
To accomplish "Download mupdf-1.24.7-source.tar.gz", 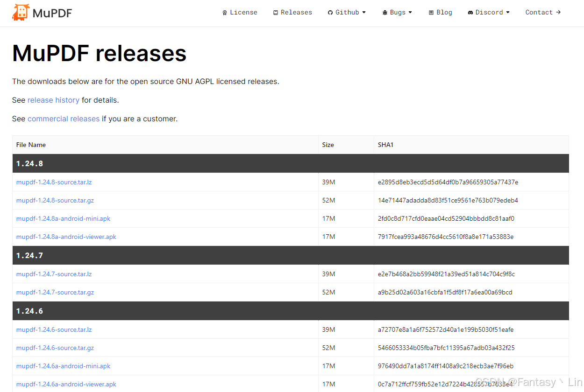I will coord(55,292).
